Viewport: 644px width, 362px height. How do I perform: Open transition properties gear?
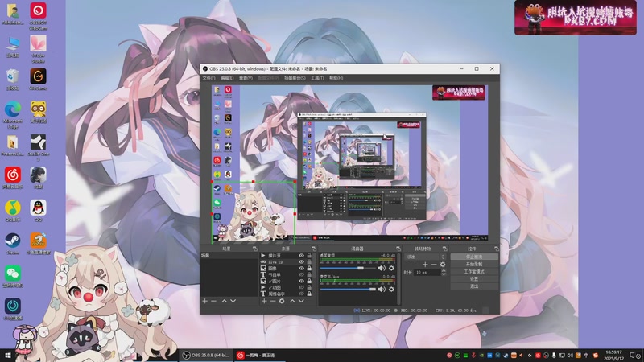pyautogui.click(x=442, y=265)
